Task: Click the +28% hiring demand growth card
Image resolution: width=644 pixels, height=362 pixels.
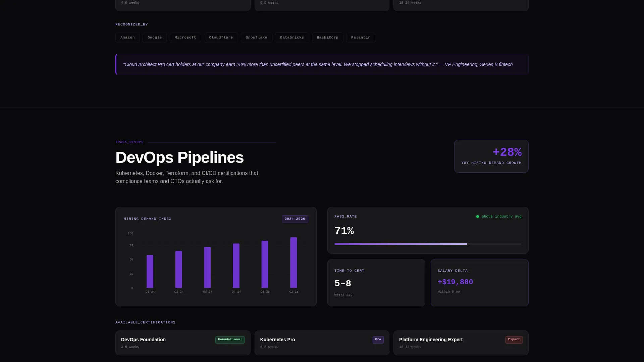Action: point(491,156)
